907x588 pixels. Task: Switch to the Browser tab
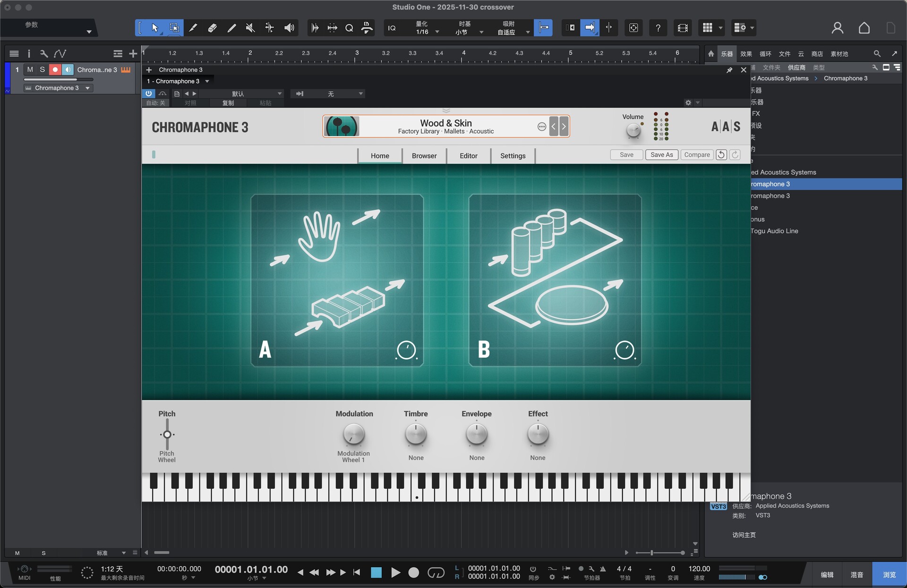coord(424,156)
